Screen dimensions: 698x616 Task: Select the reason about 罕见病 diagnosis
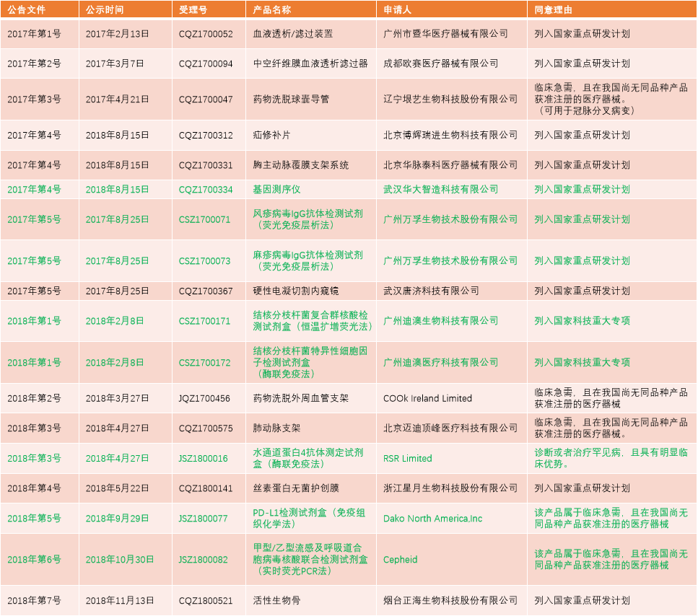pyautogui.click(x=611, y=458)
